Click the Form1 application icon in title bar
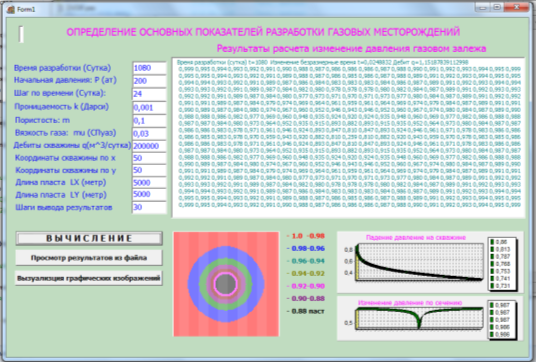This screenshot has width=536, height=362. 10,9
